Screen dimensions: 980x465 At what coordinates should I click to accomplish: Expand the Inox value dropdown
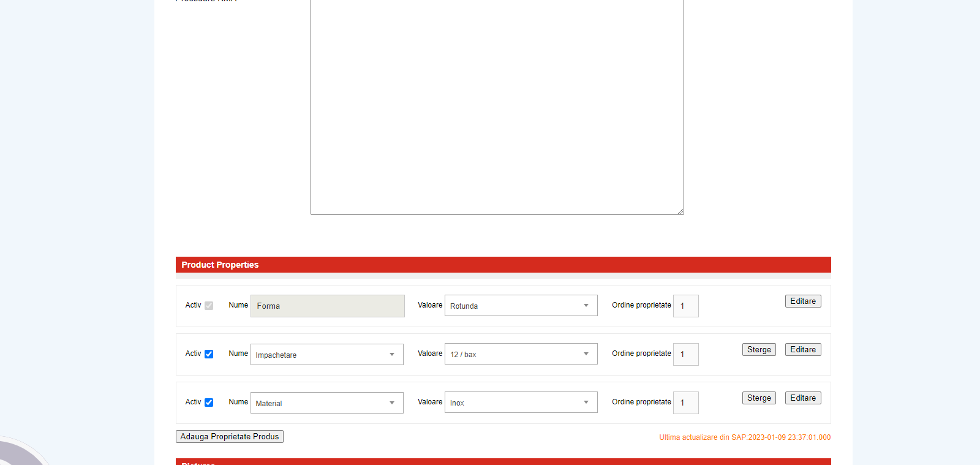tap(521, 403)
